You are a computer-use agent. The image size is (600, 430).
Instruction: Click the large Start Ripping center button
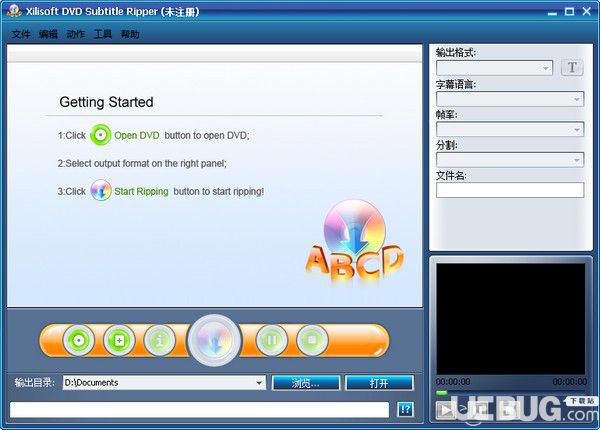214,340
